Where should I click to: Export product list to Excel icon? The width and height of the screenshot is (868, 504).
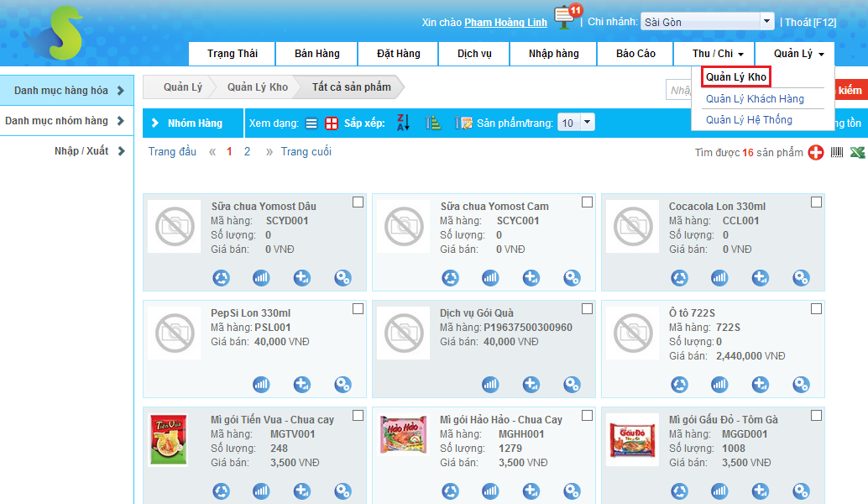(857, 153)
